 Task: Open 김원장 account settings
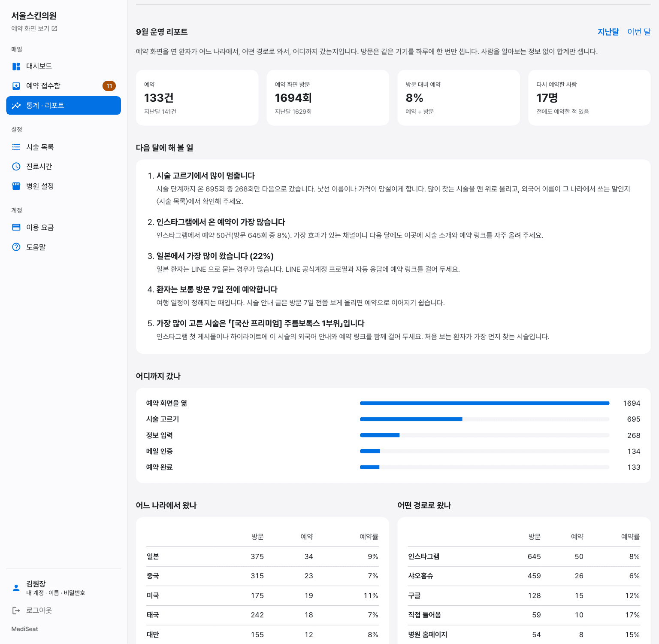pyautogui.click(x=63, y=588)
